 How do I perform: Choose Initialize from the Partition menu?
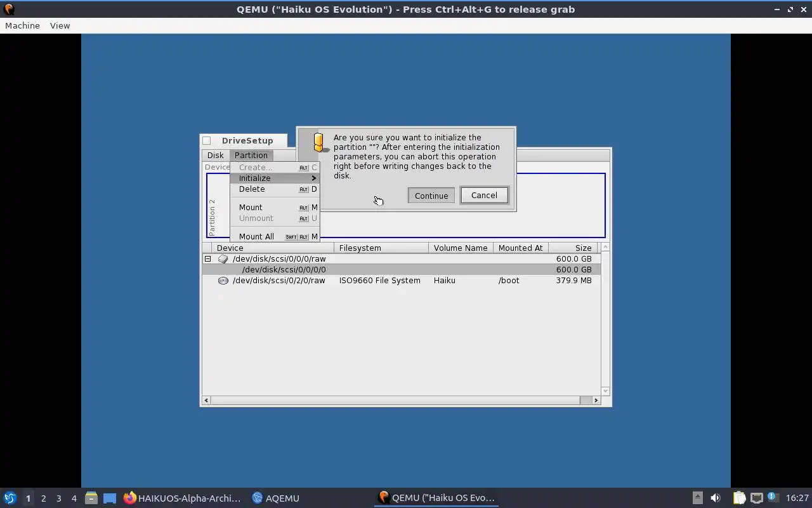pyautogui.click(x=275, y=178)
